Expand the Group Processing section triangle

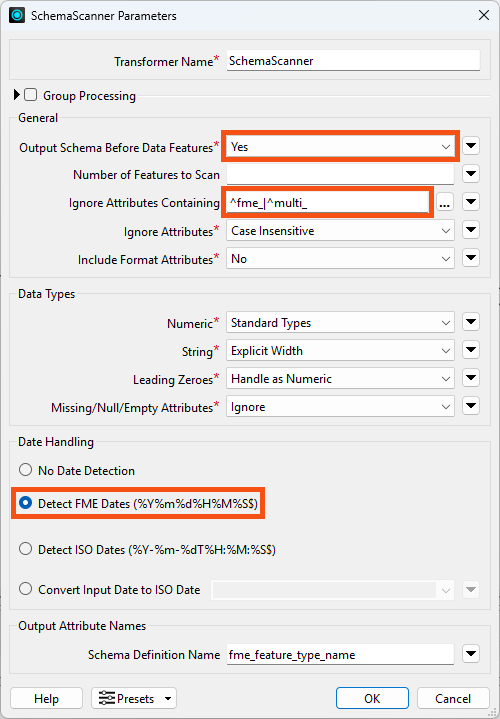pyautogui.click(x=17, y=95)
